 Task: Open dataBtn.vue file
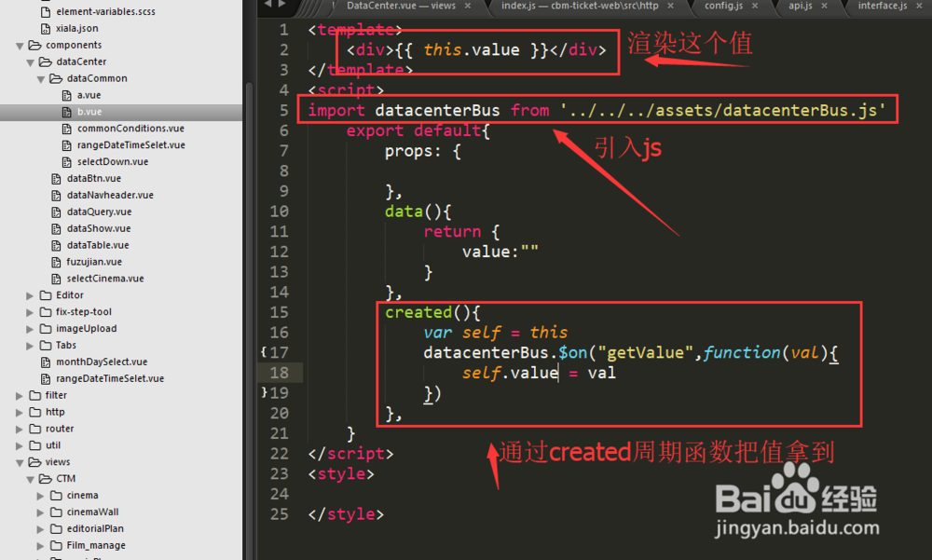[x=93, y=178]
